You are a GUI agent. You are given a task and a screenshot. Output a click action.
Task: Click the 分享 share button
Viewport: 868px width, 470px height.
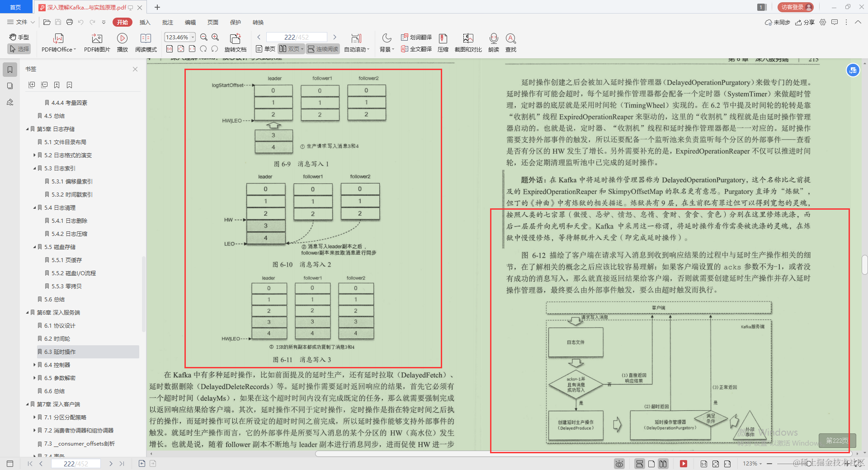click(805, 22)
